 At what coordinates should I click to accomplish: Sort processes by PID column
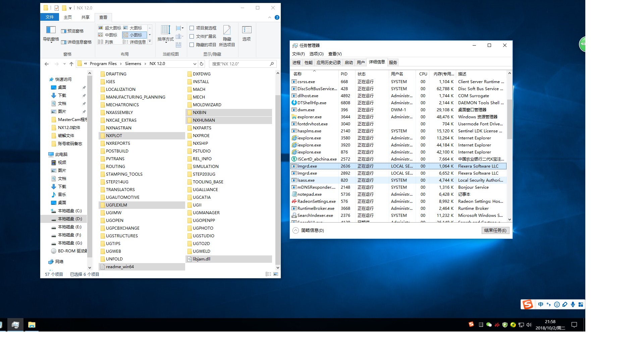pyautogui.click(x=346, y=74)
